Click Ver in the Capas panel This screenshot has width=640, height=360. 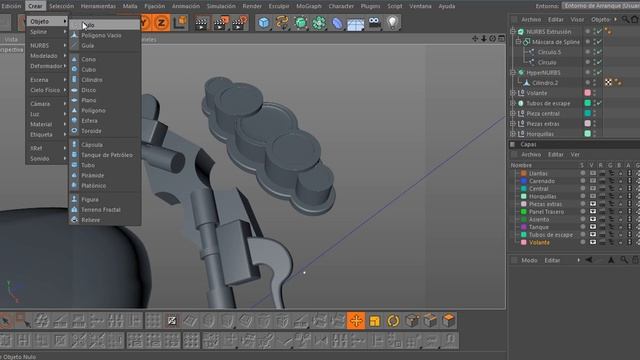(575, 154)
